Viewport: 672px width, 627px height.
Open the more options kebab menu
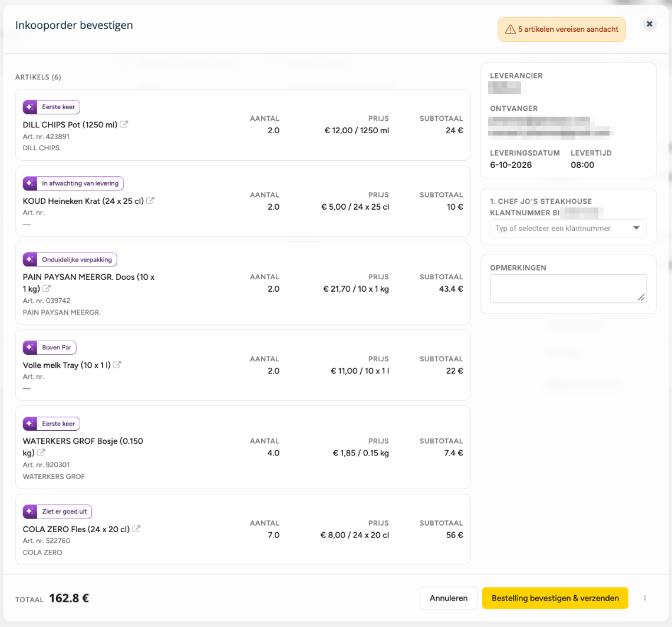click(645, 598)
